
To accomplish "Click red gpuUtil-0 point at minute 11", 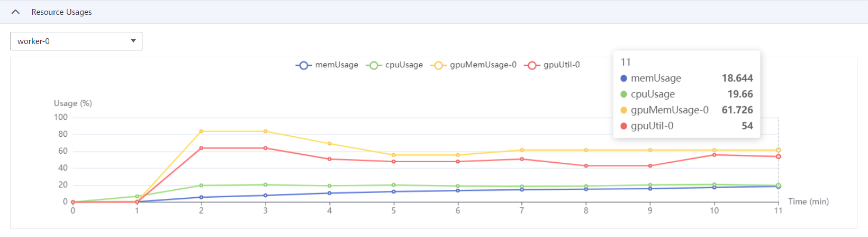I will coord(778,156).
